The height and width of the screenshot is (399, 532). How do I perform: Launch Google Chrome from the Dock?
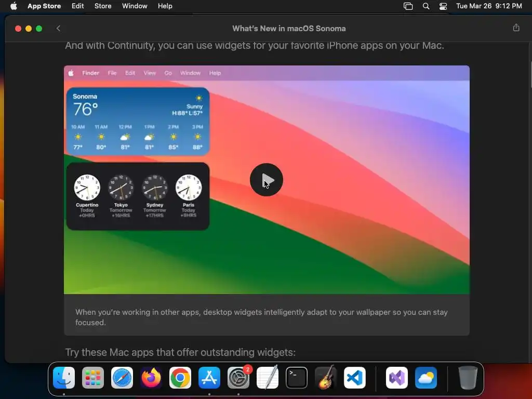tap(180, 378)
